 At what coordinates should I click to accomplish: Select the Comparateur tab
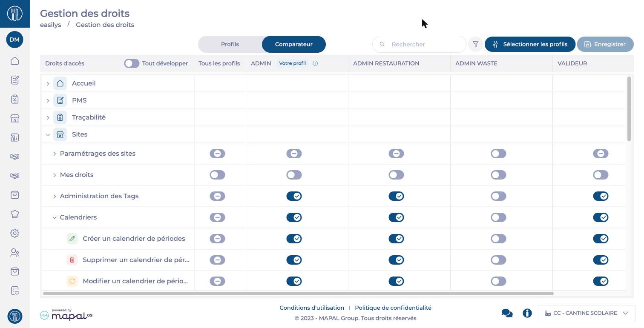(294, 44)
